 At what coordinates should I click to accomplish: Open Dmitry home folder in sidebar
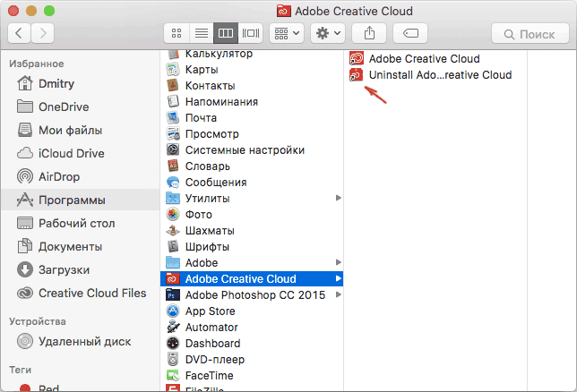(81, 83)
